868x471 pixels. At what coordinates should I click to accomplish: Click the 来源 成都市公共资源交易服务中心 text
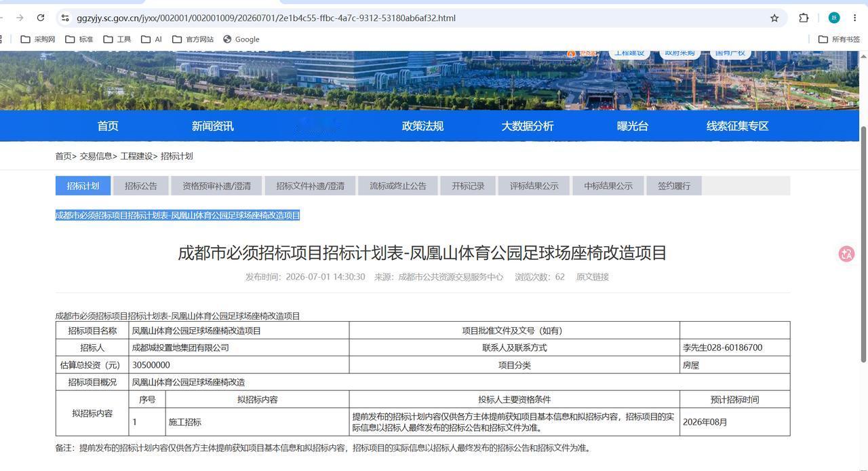click(439, 277)
